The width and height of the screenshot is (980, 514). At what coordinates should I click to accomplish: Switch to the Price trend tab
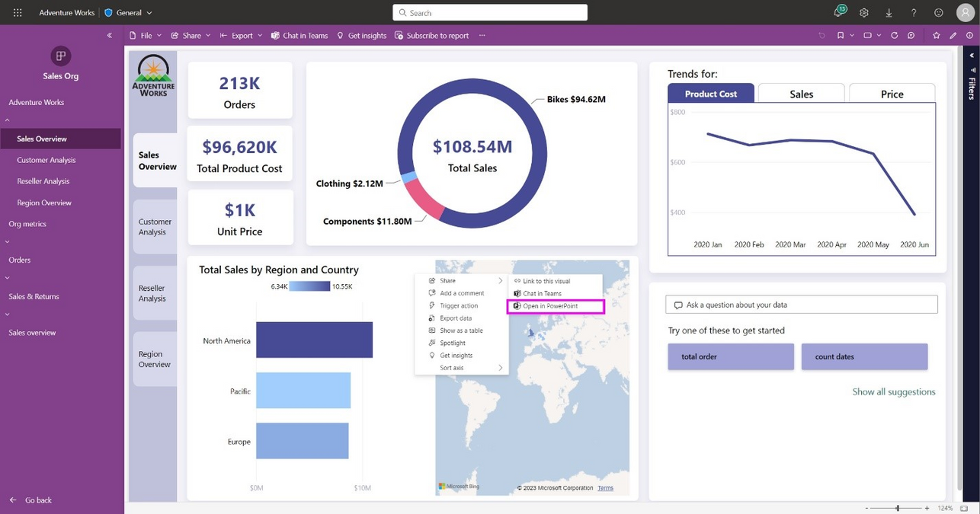[892, 94]
